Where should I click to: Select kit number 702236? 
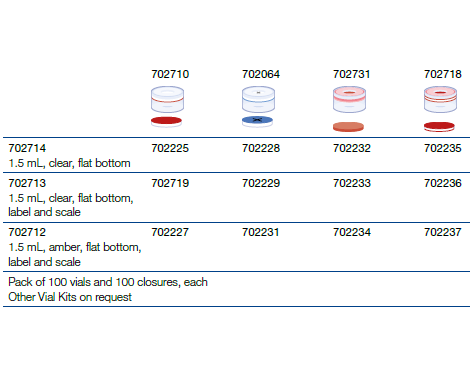point(443,183)
